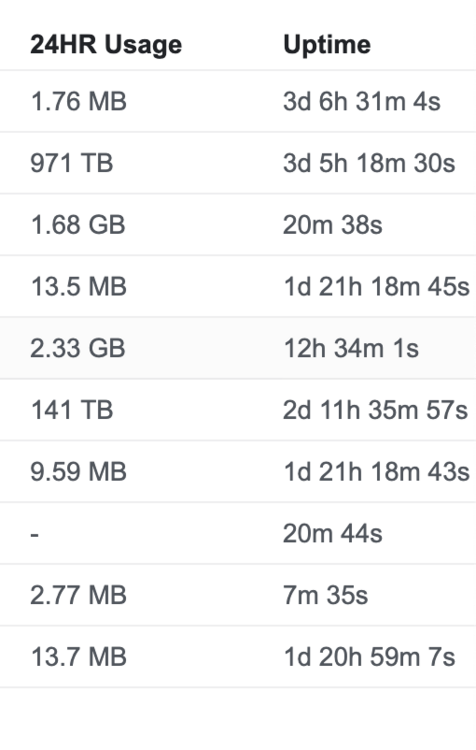Click the 13.7 MB usage cell
The image size is (476, 750).
tap(78, 657)
